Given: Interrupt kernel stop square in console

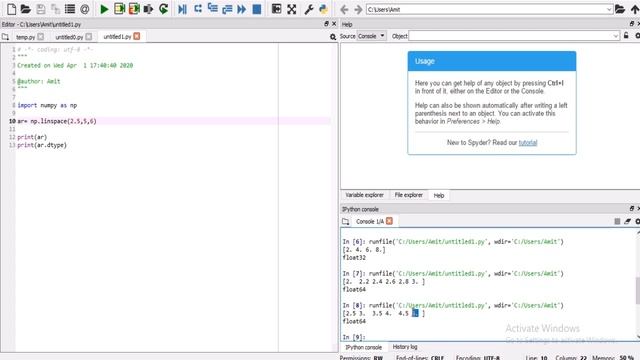Looking at the screenshot, I should click(617, 221).
